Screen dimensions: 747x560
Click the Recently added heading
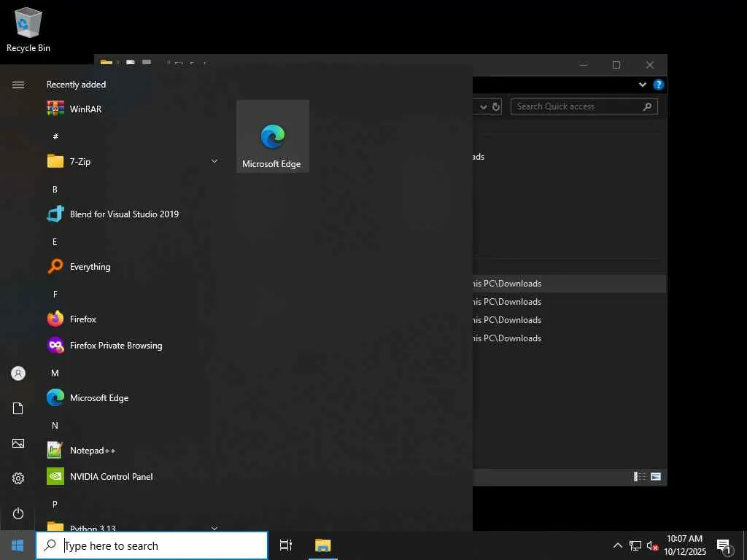(76, 85)
